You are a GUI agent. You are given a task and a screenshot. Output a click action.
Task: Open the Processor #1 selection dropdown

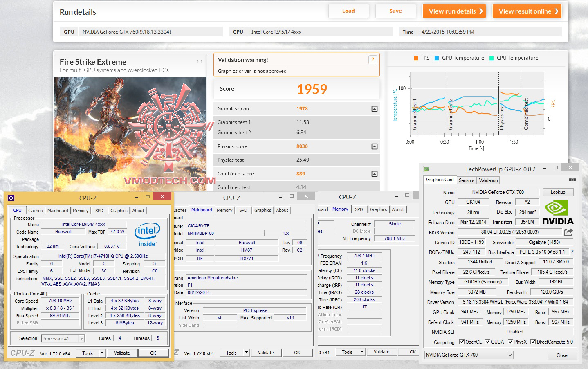(x=81, y=339)
